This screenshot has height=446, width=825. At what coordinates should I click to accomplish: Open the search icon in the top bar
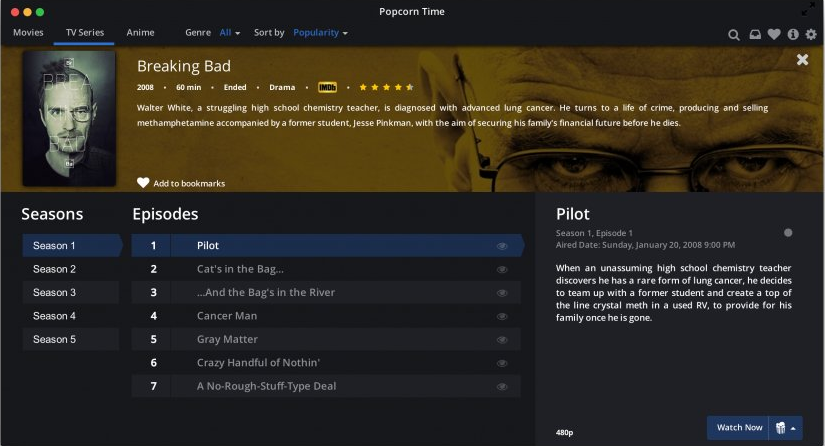[733, 35]
